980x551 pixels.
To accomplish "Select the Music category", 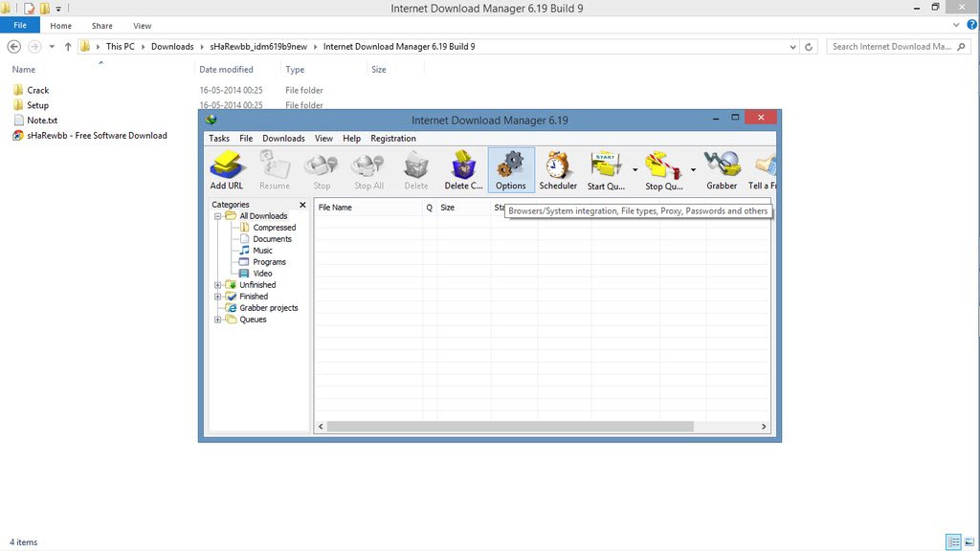I will [262, 251].
